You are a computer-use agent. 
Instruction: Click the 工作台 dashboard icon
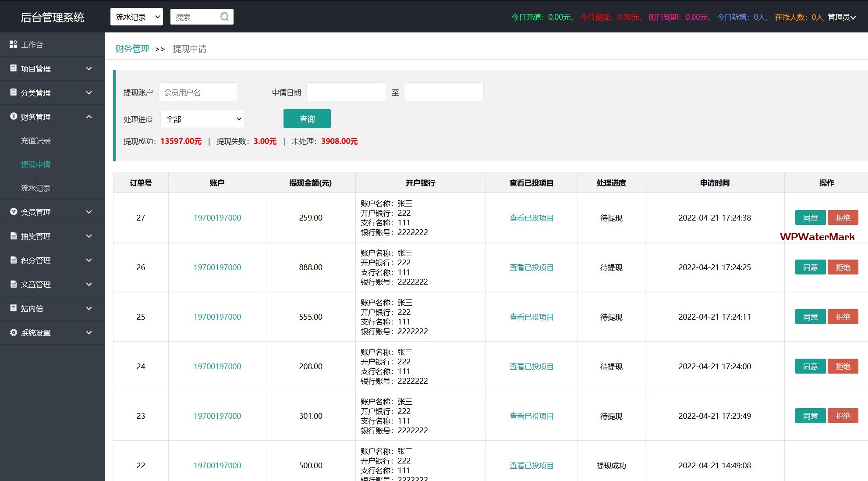click(x=14, y=44)
